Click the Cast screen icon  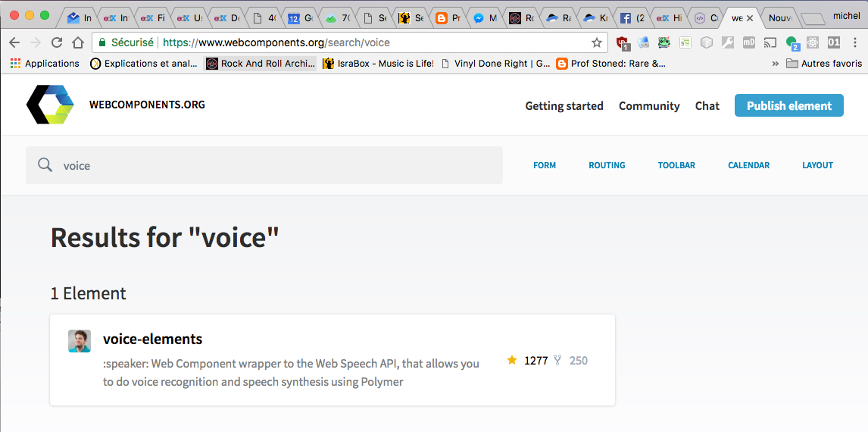tap(770, 42)
